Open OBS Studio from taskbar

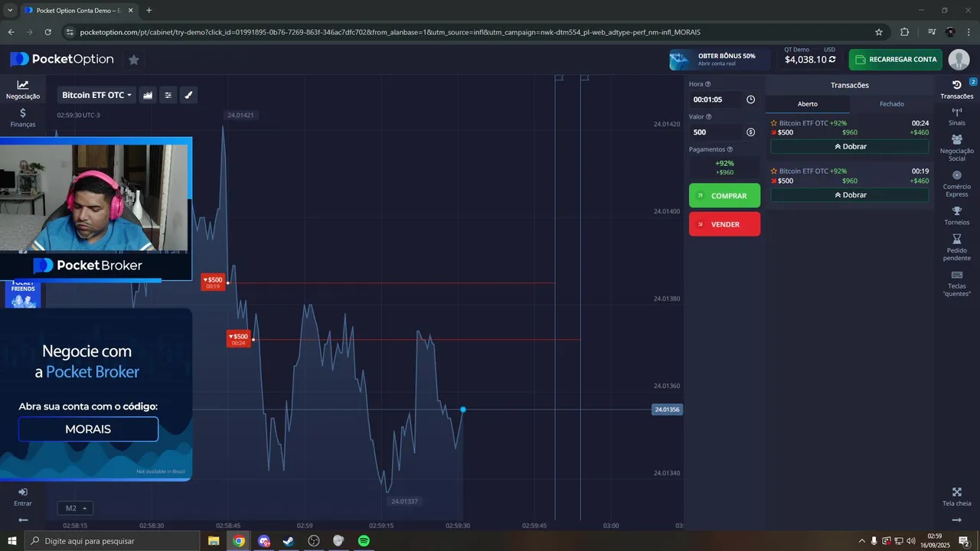click(314, 541)
